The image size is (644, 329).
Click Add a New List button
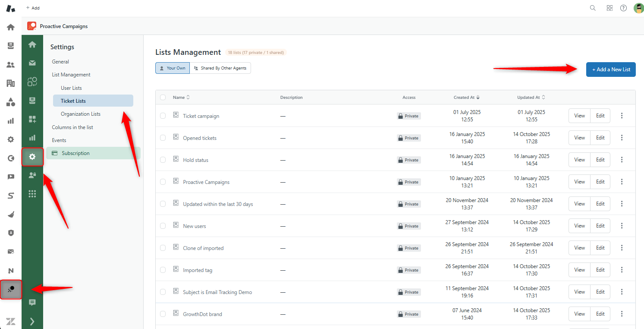pos(610,70)
